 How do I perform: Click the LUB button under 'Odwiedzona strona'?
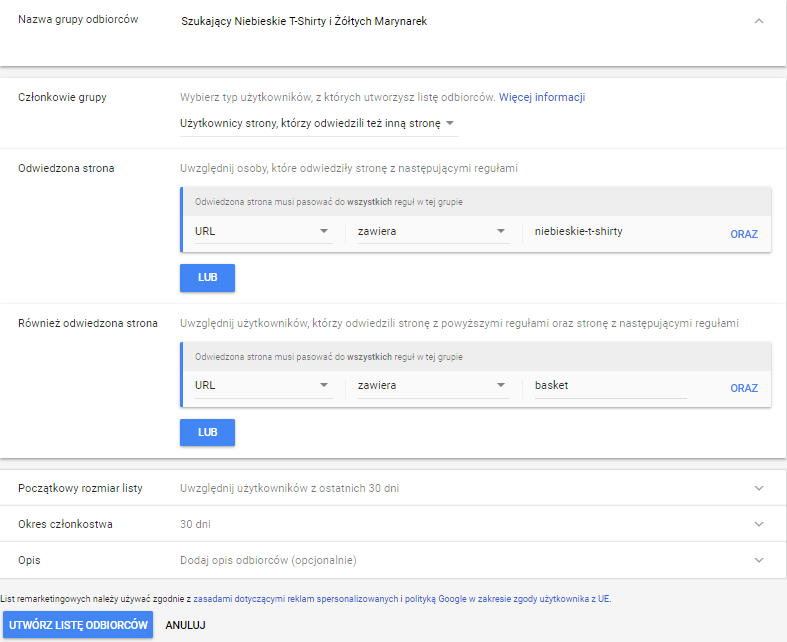tap(207, 278)
